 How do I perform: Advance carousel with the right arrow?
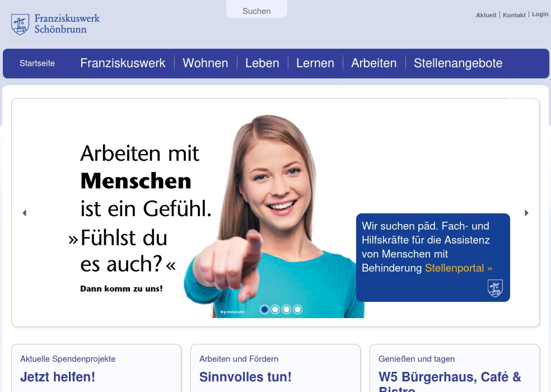coord(526,213)
